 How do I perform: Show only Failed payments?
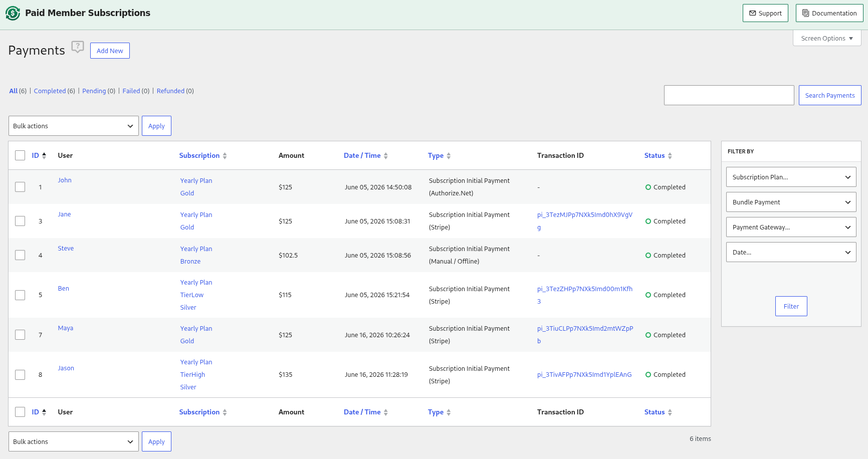point(131,91)
